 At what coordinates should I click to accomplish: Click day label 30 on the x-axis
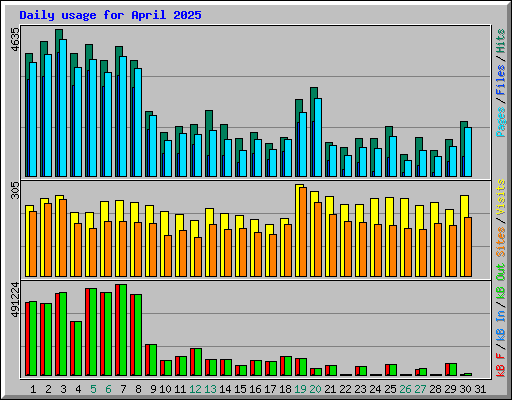(465, 389)
